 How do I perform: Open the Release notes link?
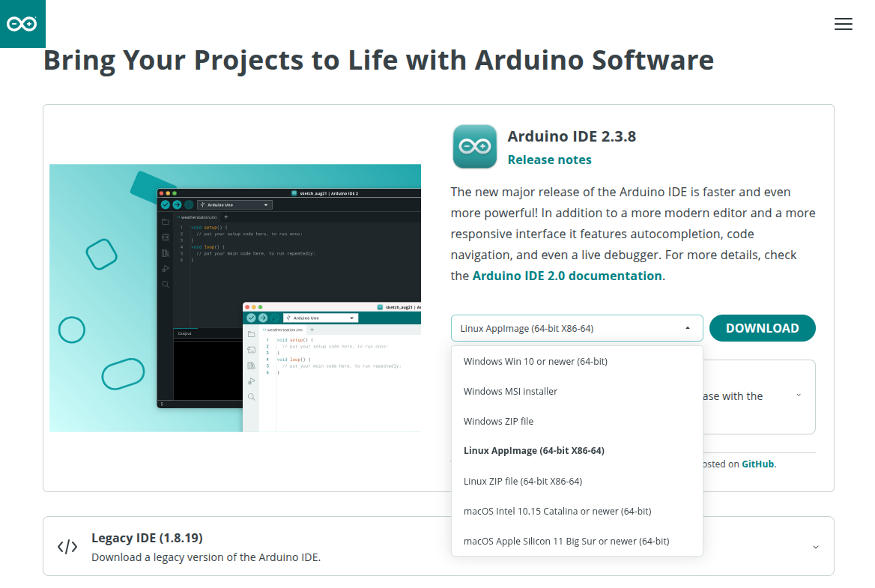click(x=549, y=160)
